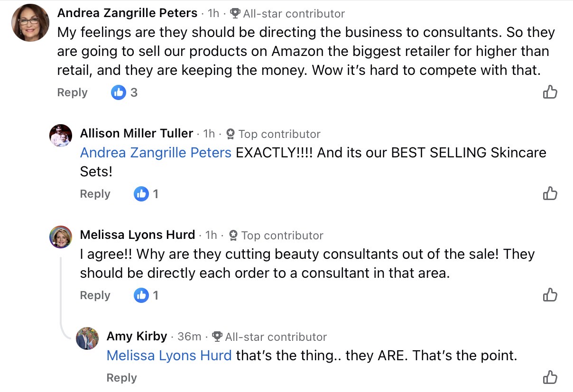Reply to Andrea Zangrille Peters' comment
The height and width of the screenshot is (392, 573).
coord(72,92)
